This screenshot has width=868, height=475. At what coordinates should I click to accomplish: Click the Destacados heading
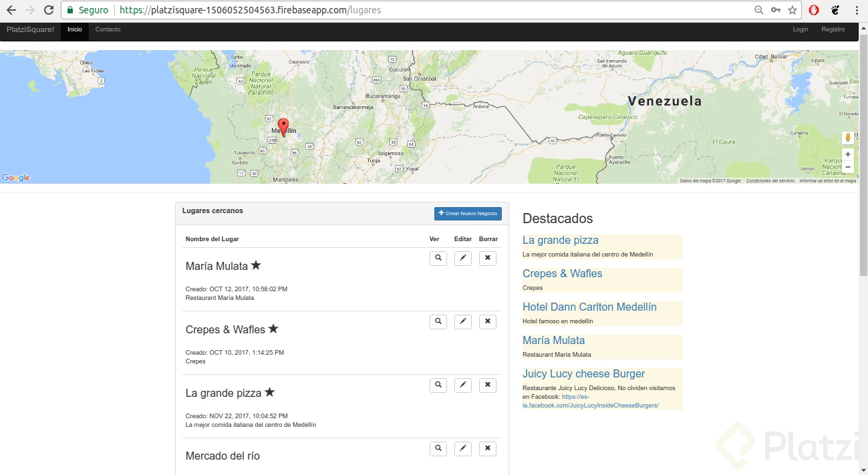[558, 218]
